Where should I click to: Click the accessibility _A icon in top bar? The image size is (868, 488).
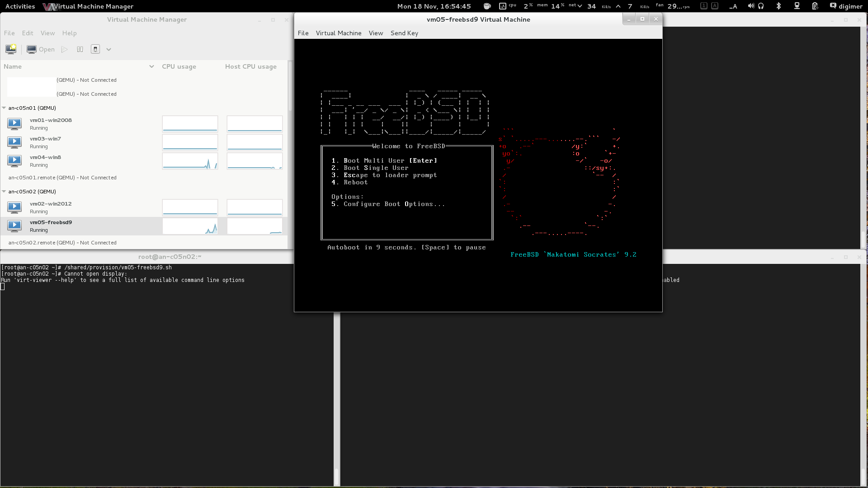coord(733,6)
